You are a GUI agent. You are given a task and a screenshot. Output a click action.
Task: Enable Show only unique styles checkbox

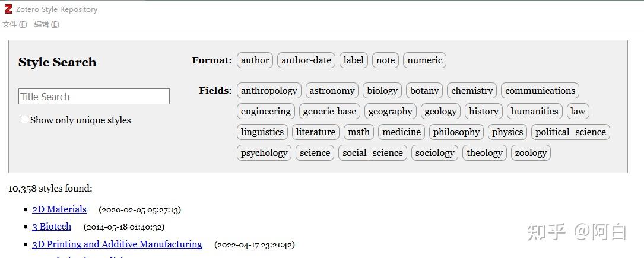[x=25, y=120]
